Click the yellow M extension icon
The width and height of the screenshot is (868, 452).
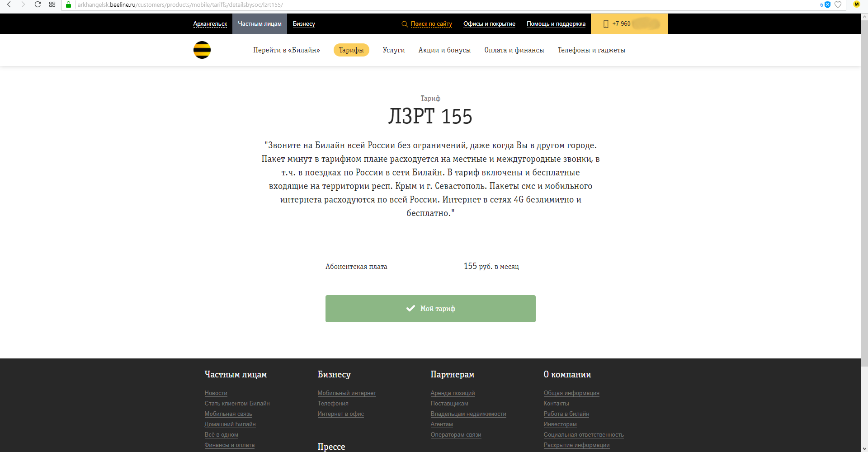click(x=856, y=4)
